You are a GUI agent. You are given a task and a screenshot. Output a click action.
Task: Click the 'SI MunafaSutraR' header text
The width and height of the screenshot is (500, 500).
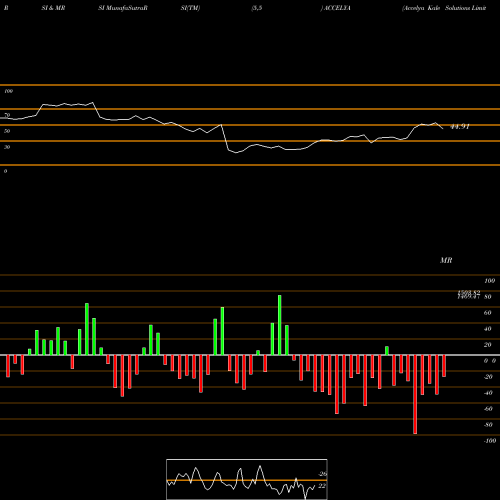click(123, 8)
